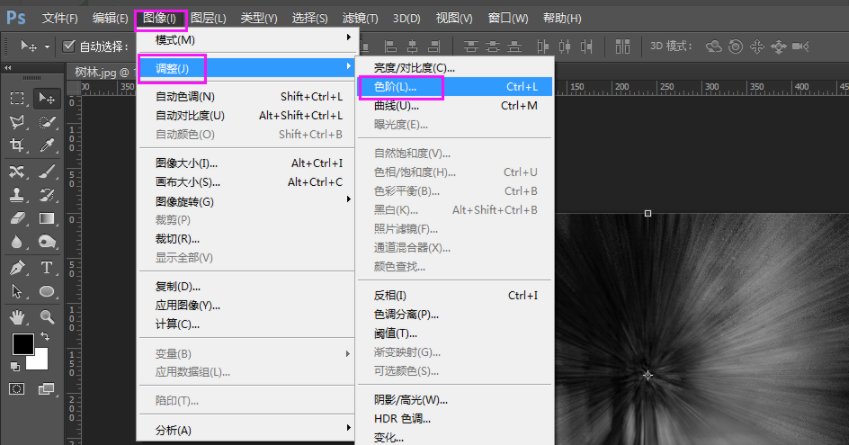849x445 pixels.
Task: Choose 亮度/对比度(C)... adjustment
Action: tap(455, 68)
